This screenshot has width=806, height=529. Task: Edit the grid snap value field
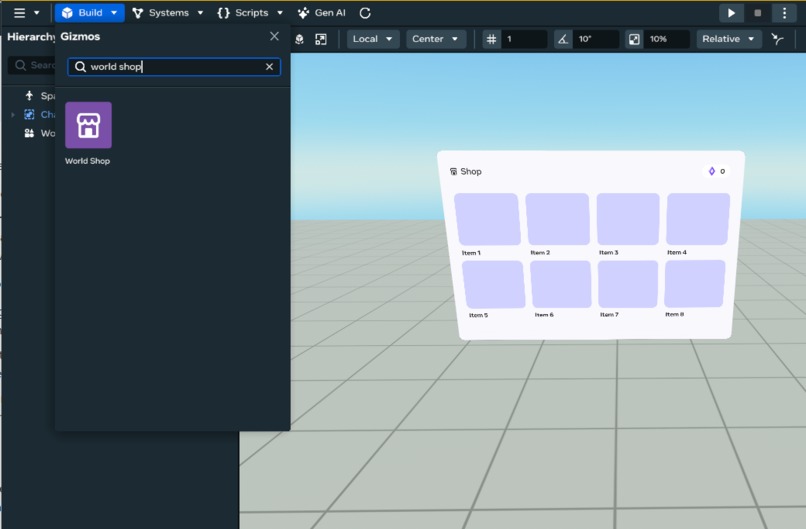click(524, 39)
